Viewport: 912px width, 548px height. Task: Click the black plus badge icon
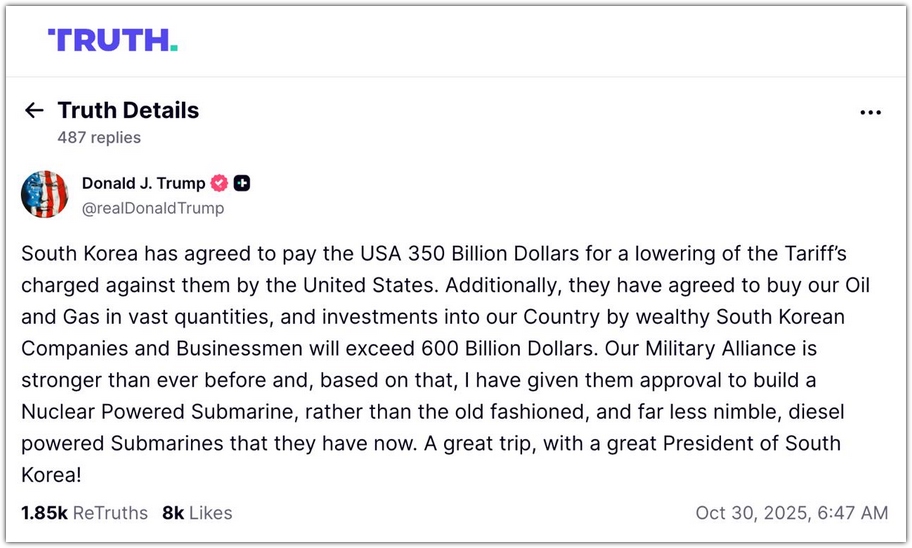click(x=242, y=183)
